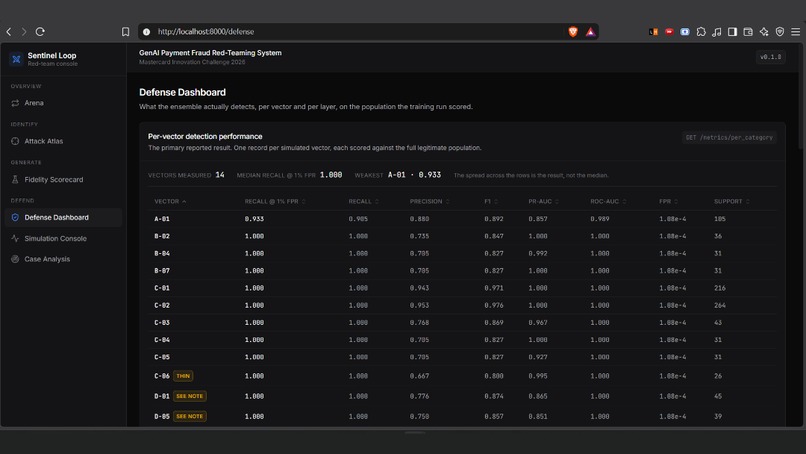Bookmark this page via bookmark icon
Image resolution: width=806 pixels, height=454 pixels.
click(125, 32)
